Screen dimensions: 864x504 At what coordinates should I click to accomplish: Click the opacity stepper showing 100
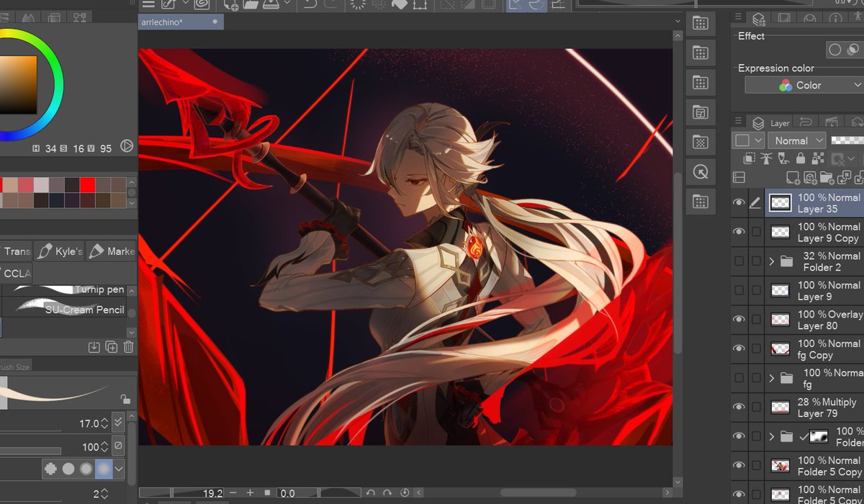(104, 447)
